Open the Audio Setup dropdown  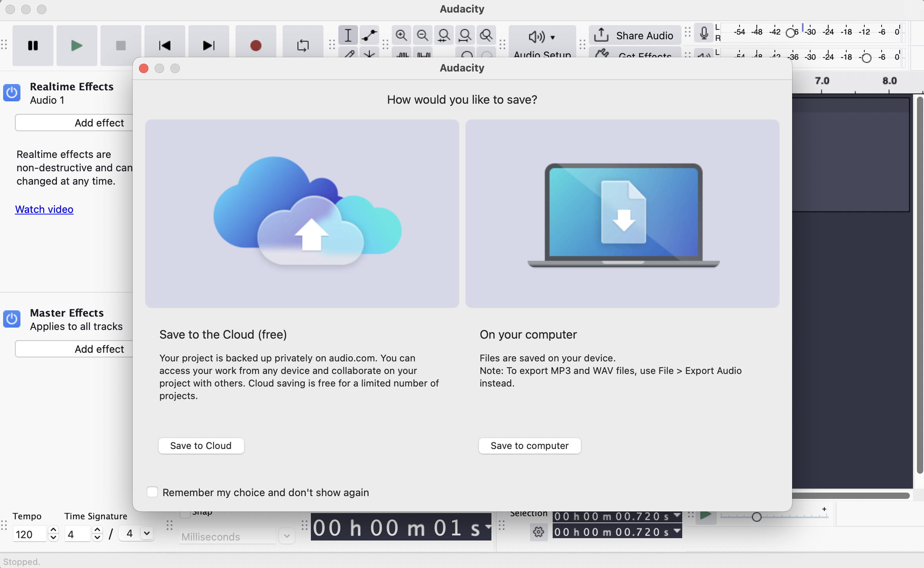[542, 42]
